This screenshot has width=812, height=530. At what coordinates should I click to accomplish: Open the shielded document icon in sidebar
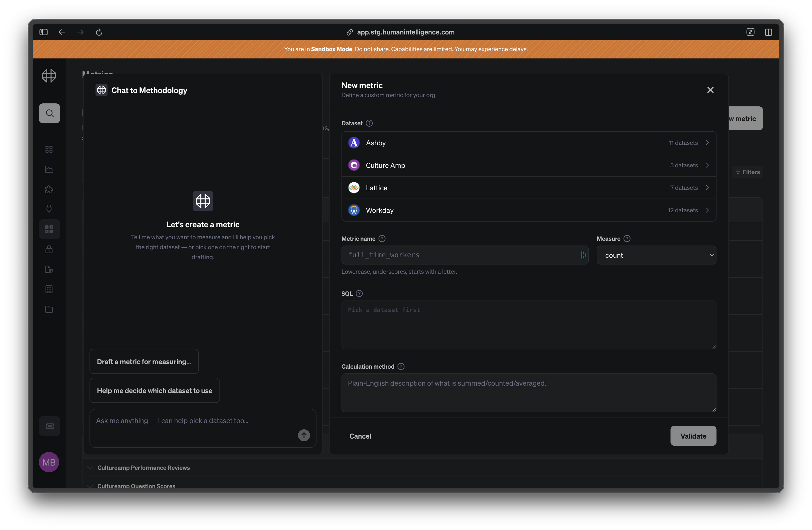click(x=49, y=269)
